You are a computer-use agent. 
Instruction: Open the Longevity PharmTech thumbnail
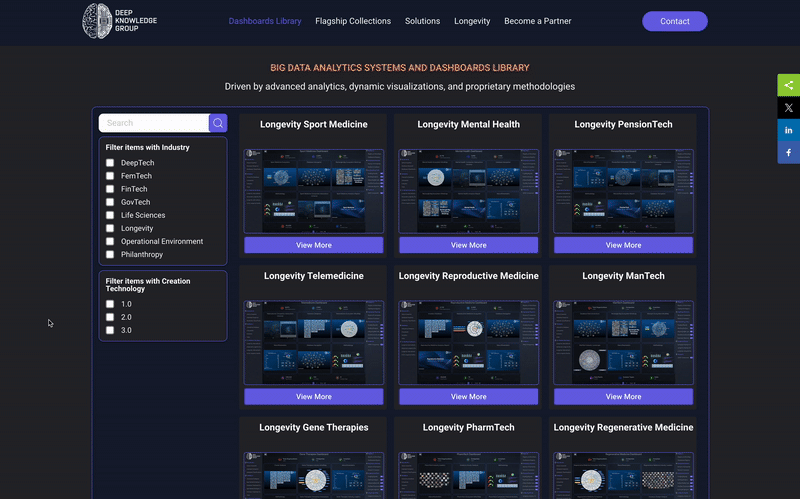pos(468,475)
